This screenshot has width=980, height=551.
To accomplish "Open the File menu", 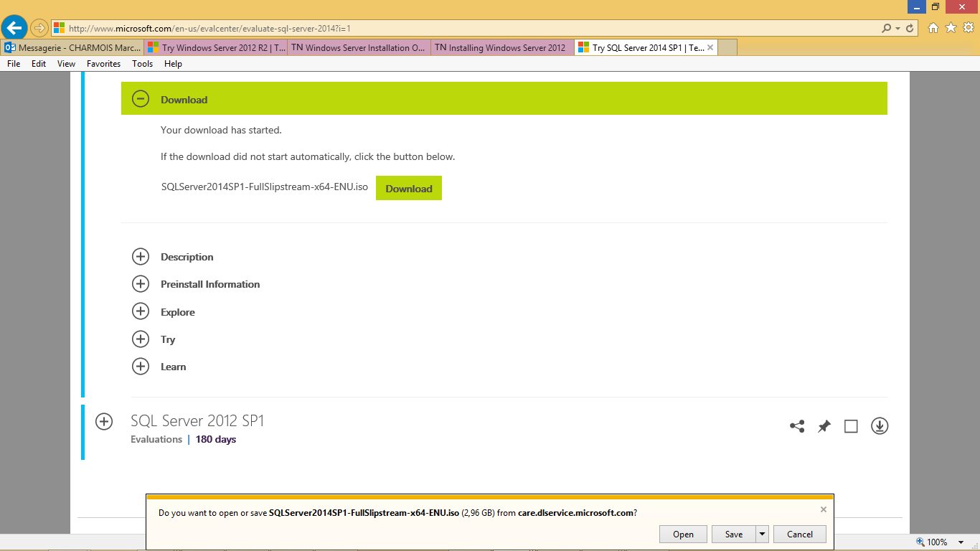I will 14,64.
